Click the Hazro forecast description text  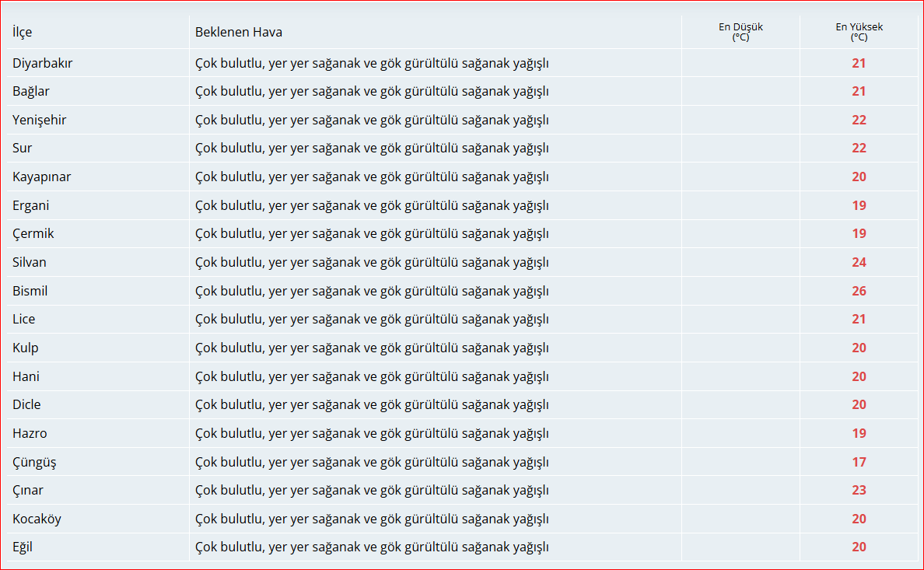coord(372,433)
